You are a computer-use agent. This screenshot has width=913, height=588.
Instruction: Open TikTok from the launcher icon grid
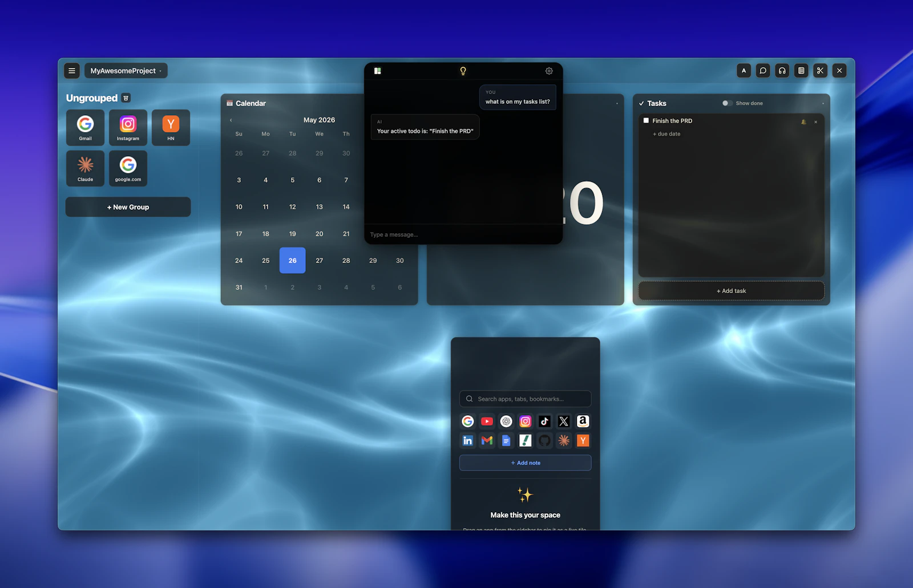pos(544,421)
